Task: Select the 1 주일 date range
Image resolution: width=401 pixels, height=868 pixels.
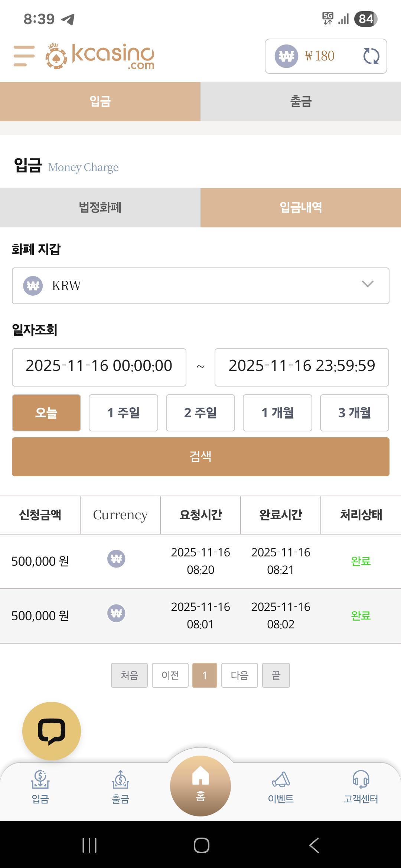Action: (x=123, y=413)
